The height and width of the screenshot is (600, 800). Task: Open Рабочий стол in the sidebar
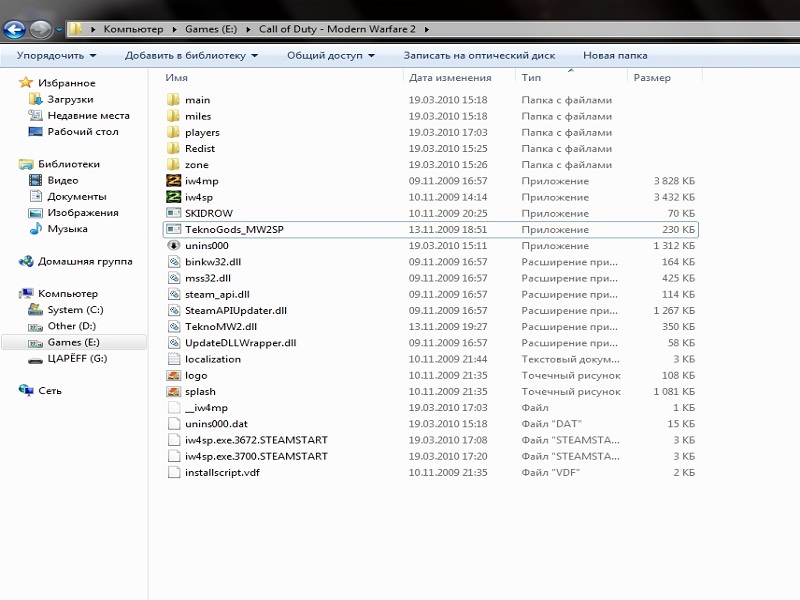[x=83, y=132]
